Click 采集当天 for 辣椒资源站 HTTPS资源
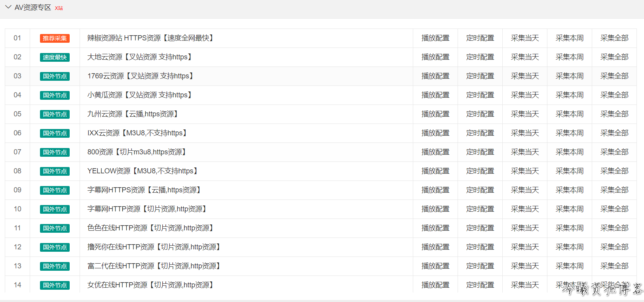Screen dimensions: 644x302 tap(525, 38)
